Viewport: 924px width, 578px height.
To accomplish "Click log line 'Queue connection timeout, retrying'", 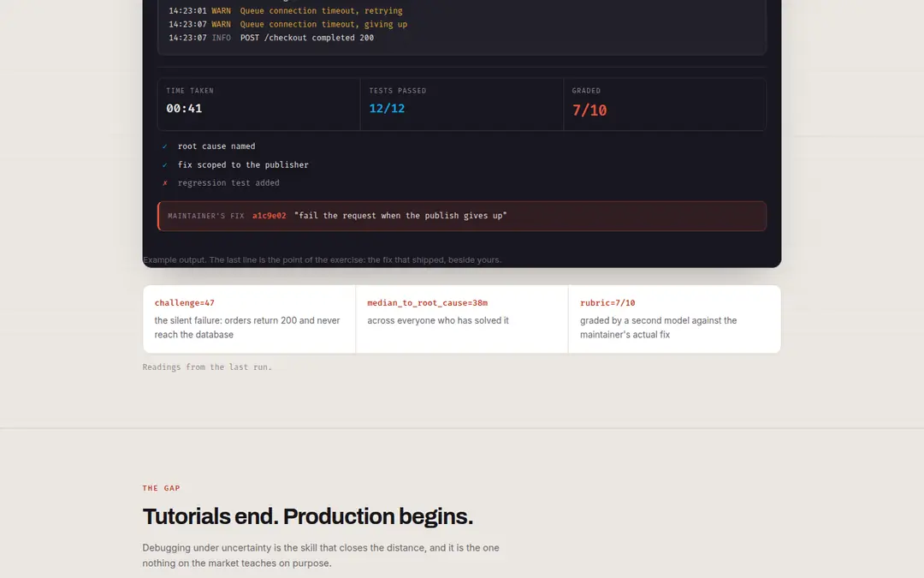I will pyautogui.click(x=321, y=10).
